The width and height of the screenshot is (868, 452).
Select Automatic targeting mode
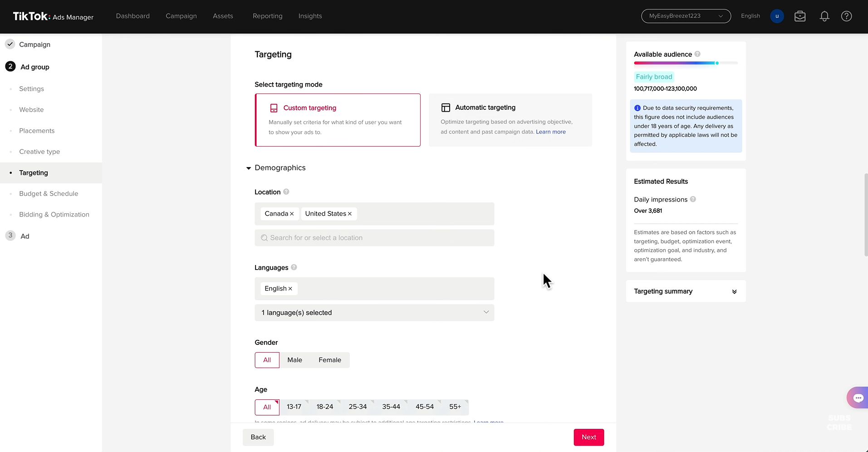point(510,120)
